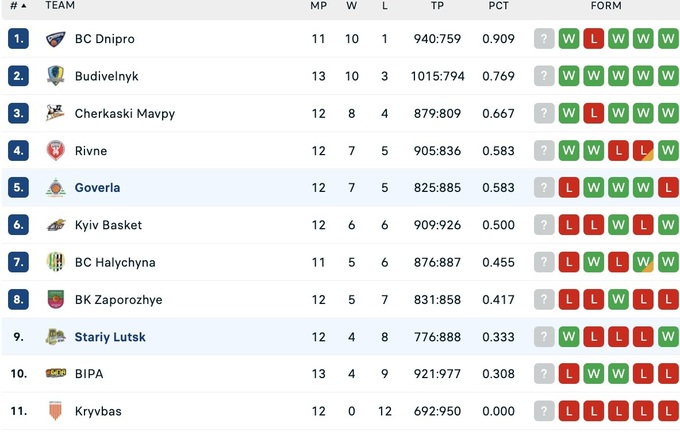Click the Budivelnyk team logo
Screen dimensions: 680x435
click(x=56, y=76)
